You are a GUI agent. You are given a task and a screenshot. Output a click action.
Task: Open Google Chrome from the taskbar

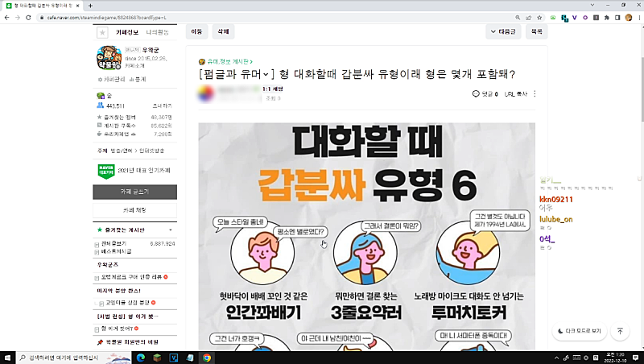tap(207, 358)
